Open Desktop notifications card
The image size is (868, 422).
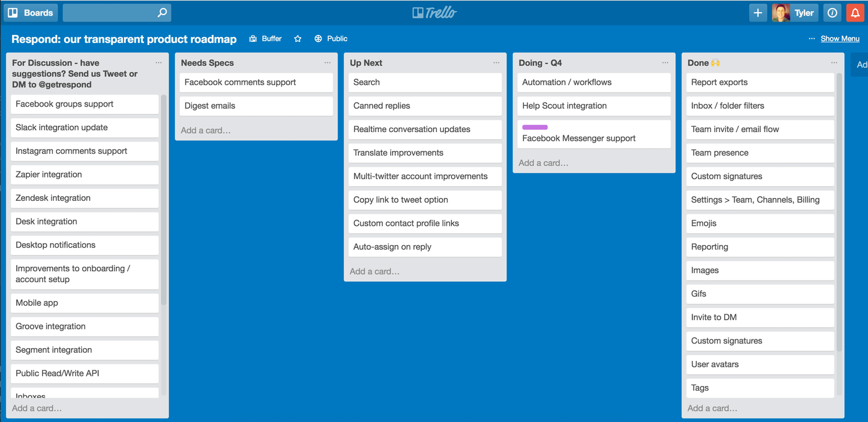point(84,245)
